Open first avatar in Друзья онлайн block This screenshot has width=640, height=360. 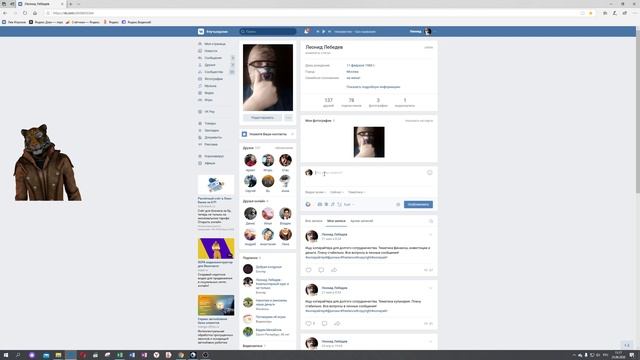(250, 213)
